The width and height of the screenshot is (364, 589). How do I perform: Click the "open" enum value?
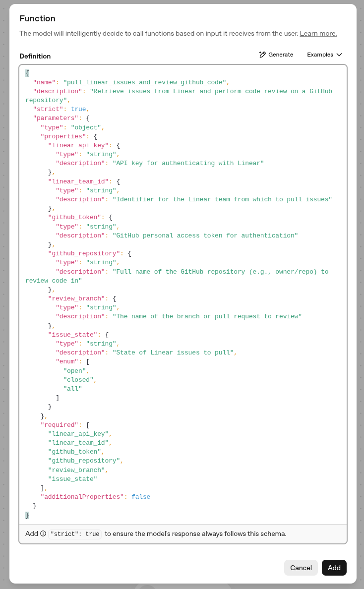click(75, 371)
